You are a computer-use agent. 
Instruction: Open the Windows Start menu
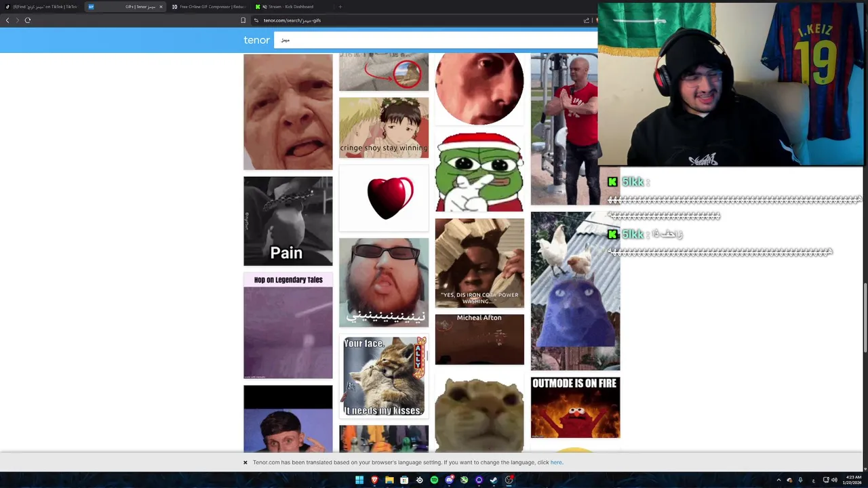pyautogui.click(x=359, y=480)
